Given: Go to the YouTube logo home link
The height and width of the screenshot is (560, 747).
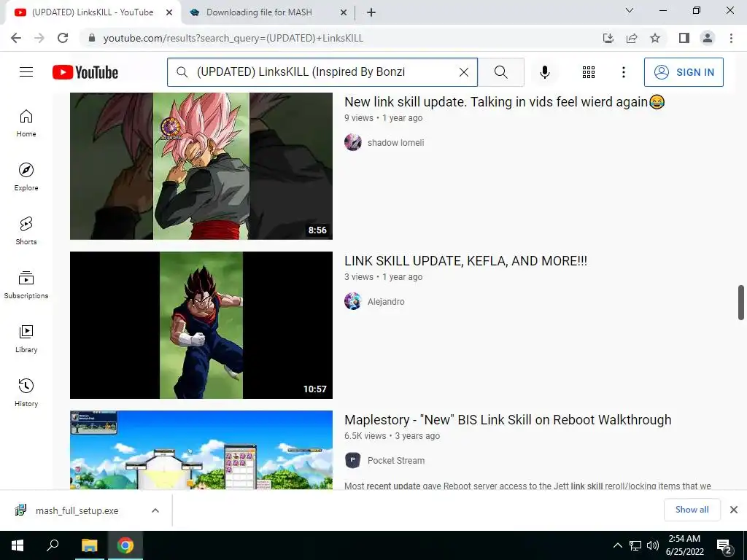Looking at the screenshot, I should click(85, 72).
